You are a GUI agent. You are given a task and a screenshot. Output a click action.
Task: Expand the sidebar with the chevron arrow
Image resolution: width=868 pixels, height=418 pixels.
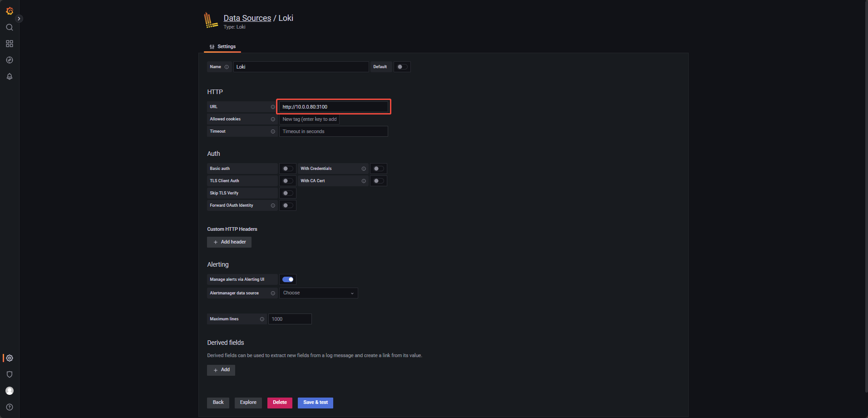tap(19, 19)
